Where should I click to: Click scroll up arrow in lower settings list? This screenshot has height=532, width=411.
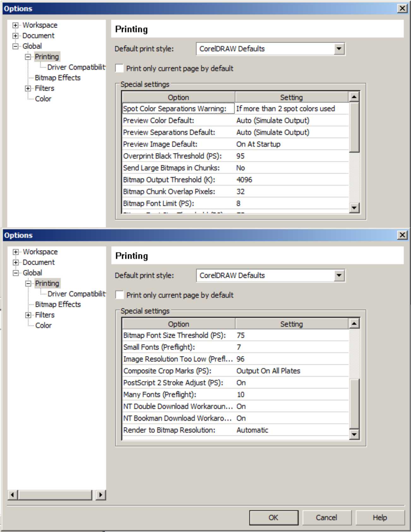point(354,324)
